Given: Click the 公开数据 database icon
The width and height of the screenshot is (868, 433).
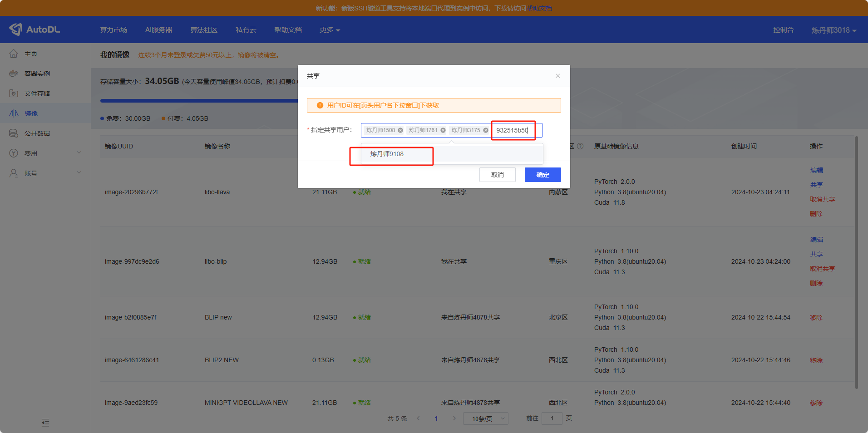Looking at the screenshot, I should [14, 133].
